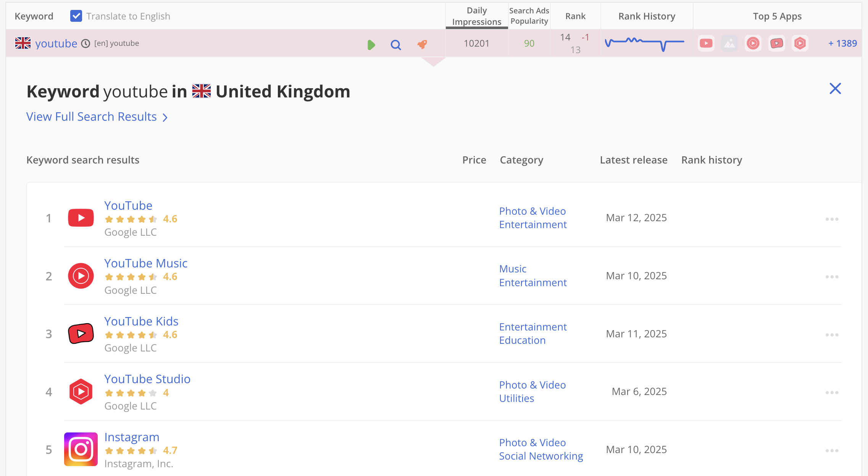Click the orange rocket icon in the youtube row

(422, 44)
